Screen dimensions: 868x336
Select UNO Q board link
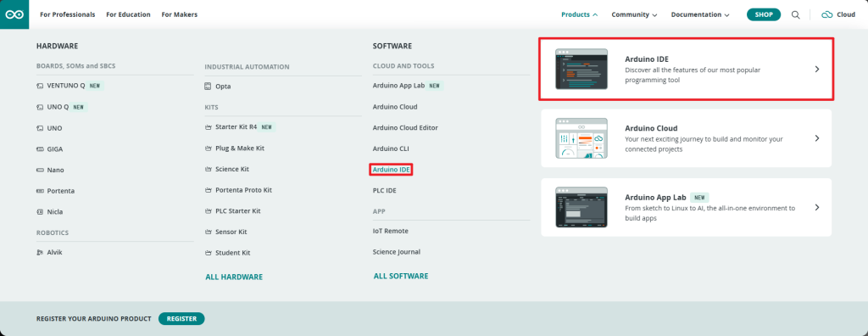tap(58, 107)
